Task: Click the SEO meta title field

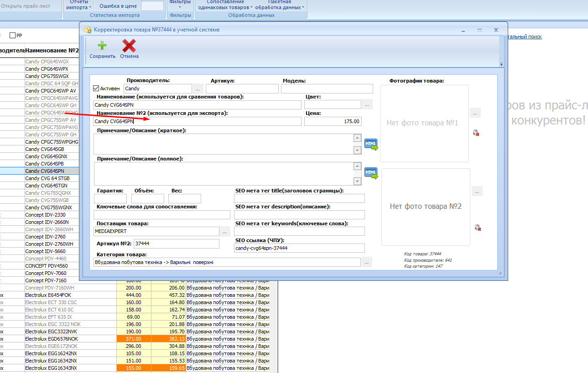Action: tap(300, 198)
